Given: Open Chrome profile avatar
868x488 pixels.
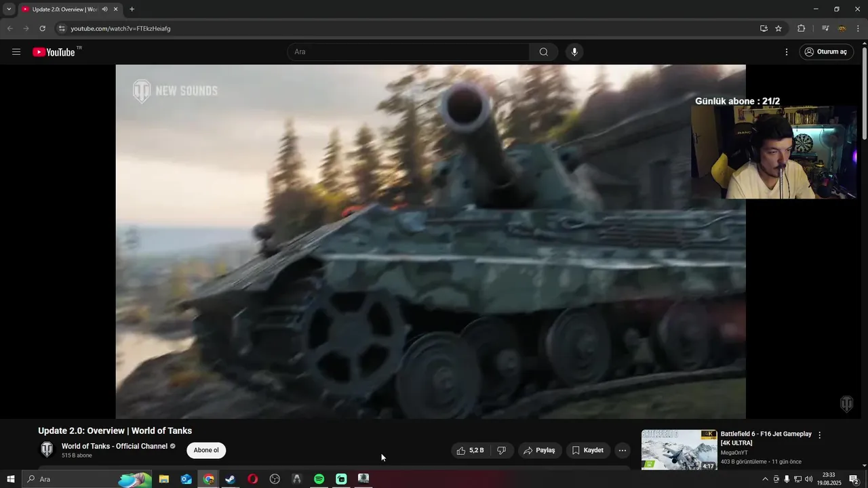Looking at the screenshot, I should tap(842, 28).
